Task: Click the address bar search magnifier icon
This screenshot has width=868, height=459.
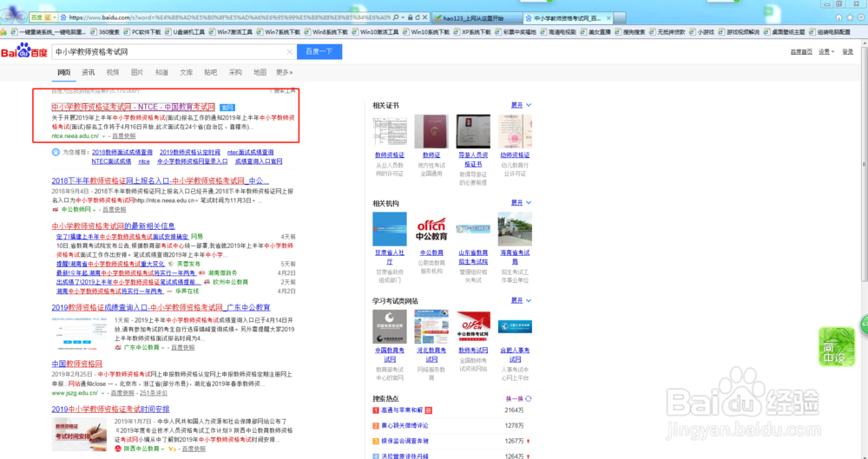Action: point(397,17)
